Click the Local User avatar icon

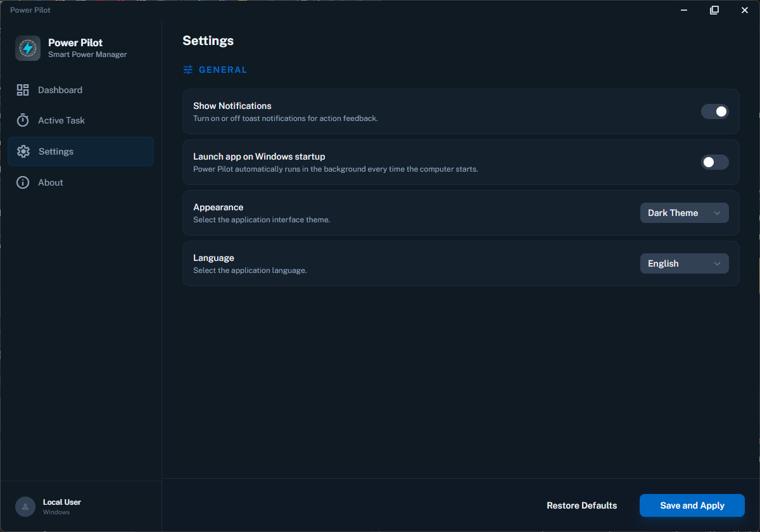pyautogui.click(x=25, y=507)
